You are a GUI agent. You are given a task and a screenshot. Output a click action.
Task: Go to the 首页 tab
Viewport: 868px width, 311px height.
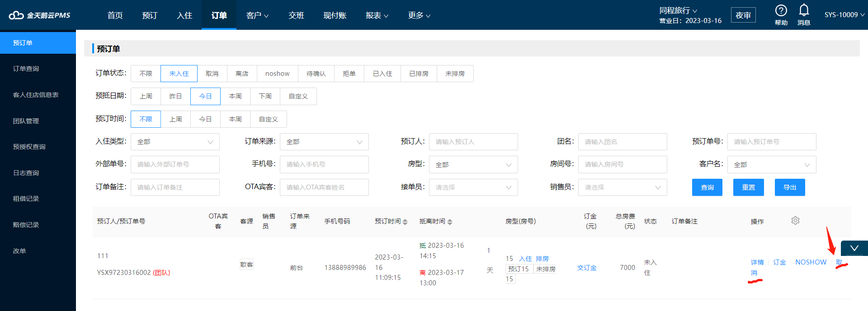[115, 15]
